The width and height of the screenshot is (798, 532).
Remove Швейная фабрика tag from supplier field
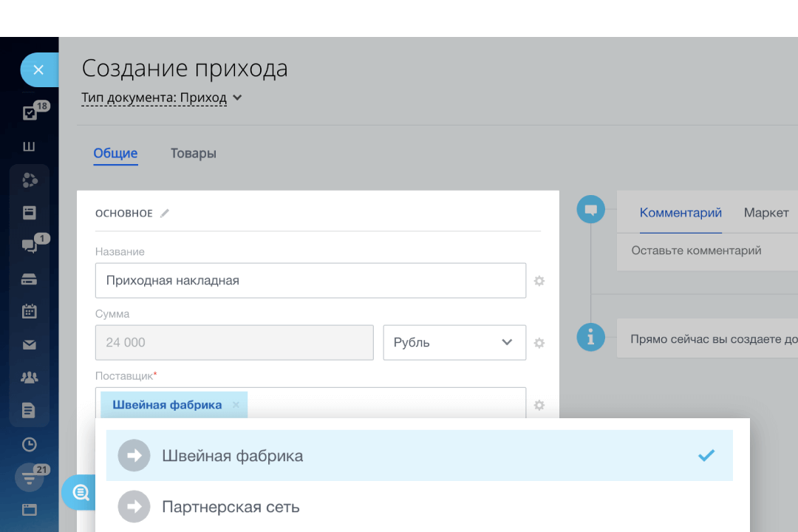(236, 405)
